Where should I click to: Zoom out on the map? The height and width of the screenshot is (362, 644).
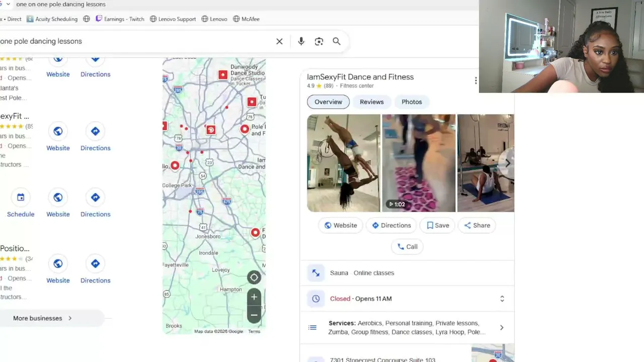254,315
